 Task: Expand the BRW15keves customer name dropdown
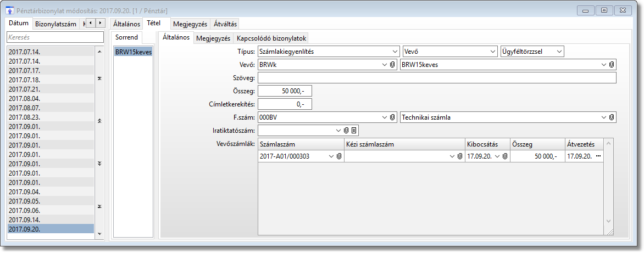[x=604, y=64]
